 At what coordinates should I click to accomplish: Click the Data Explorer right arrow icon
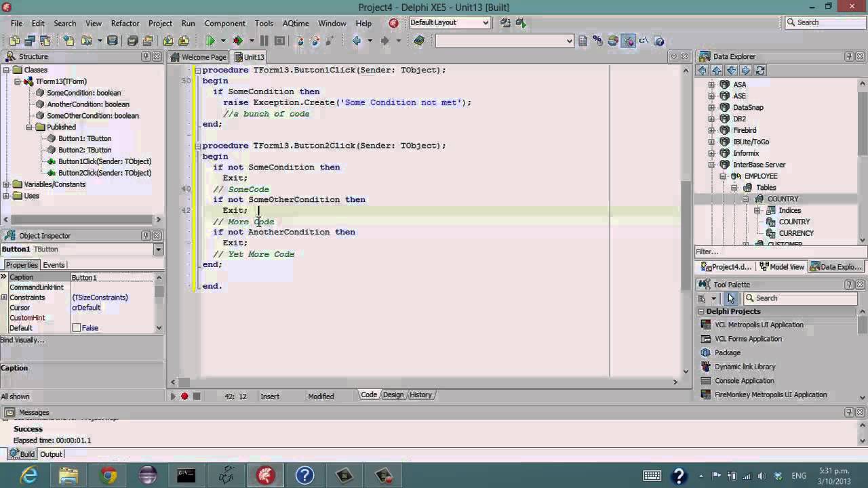[x=746, y=70]
